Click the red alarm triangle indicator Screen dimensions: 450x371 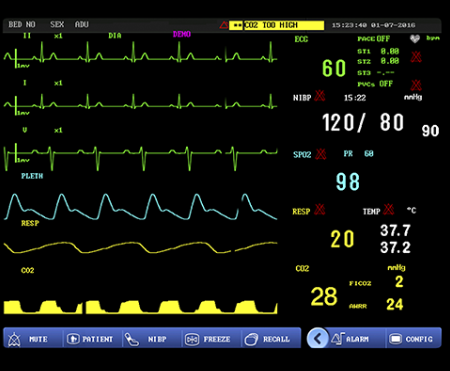[224, 25]
